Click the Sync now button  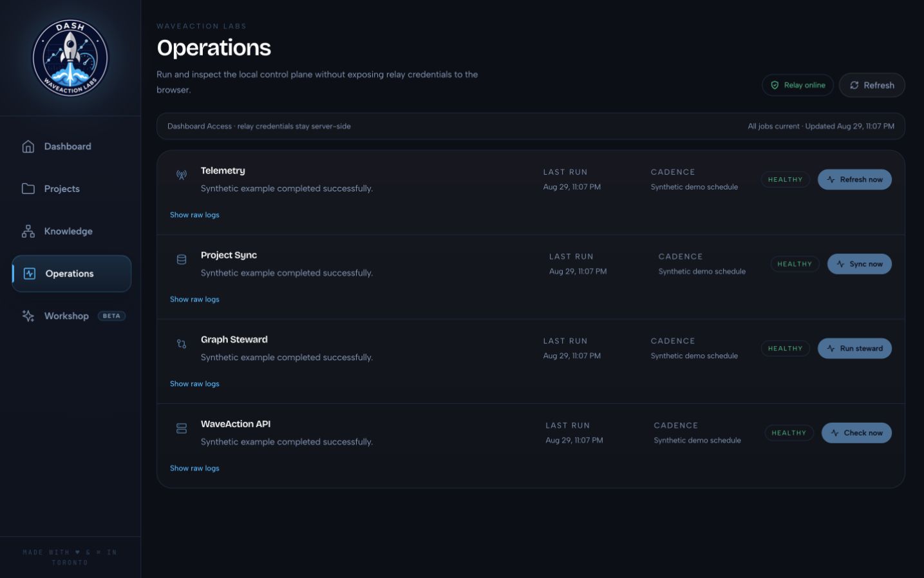point(859,264)
